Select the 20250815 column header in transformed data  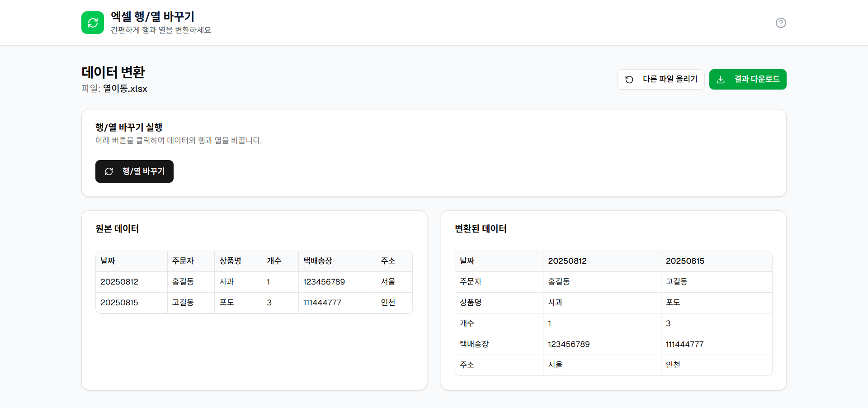tap(685, 261)
